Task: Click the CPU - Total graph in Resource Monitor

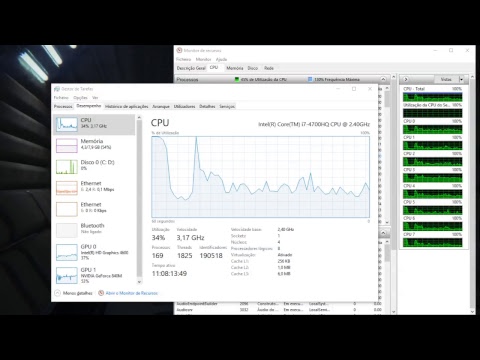Action: coord(432,97)
